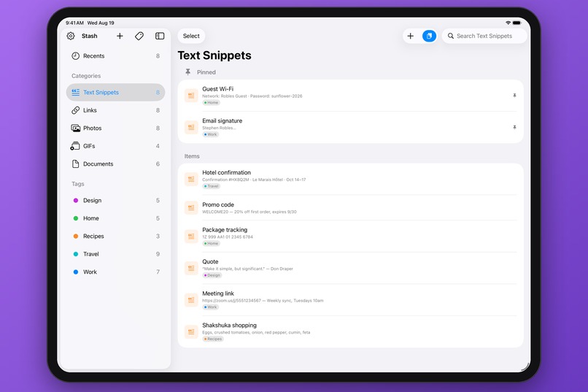The height and width of the screenshot is (392, 588).
Task: Click the Links chain icon
Action: (x=75, y=110)
